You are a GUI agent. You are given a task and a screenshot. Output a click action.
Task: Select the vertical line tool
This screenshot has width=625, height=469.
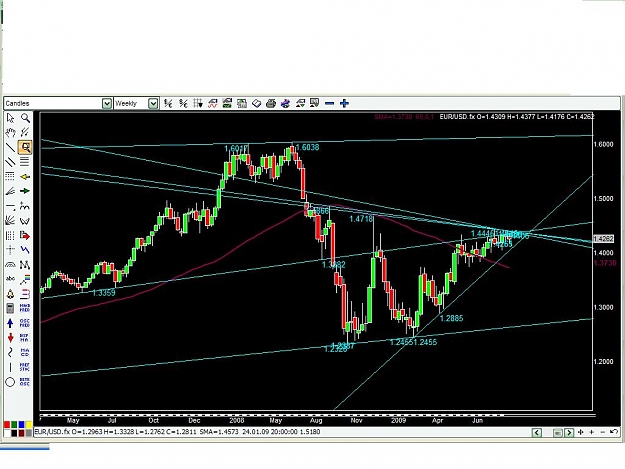[x=10, y=367]
